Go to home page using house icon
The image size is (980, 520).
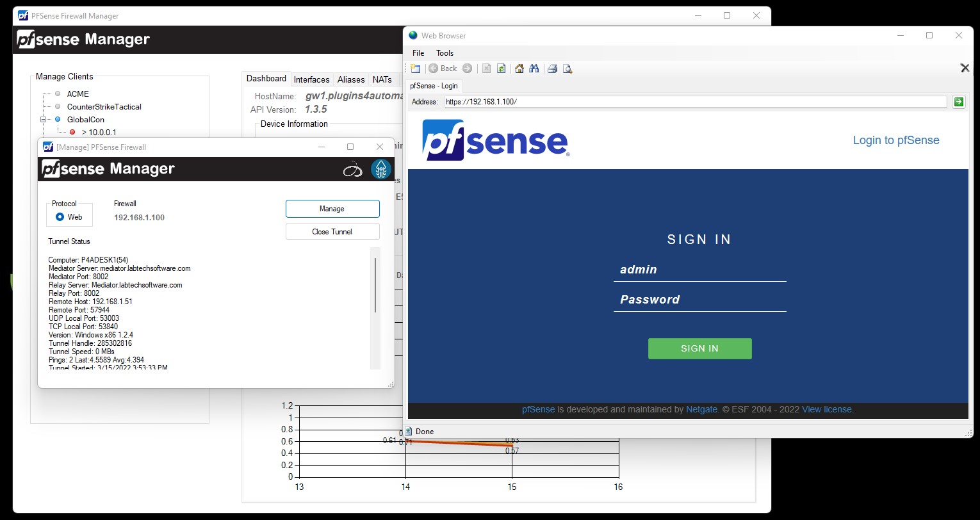[519, 69]
